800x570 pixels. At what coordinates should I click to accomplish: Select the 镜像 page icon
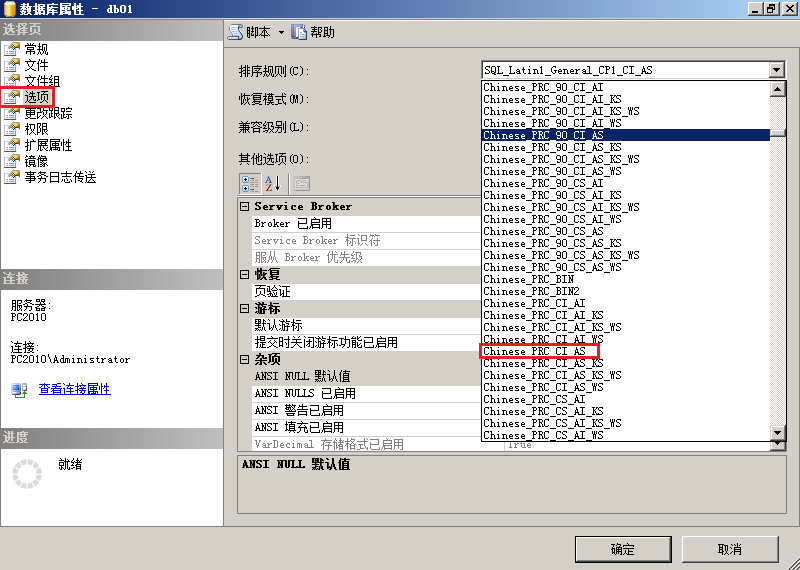tap(12, 161)
